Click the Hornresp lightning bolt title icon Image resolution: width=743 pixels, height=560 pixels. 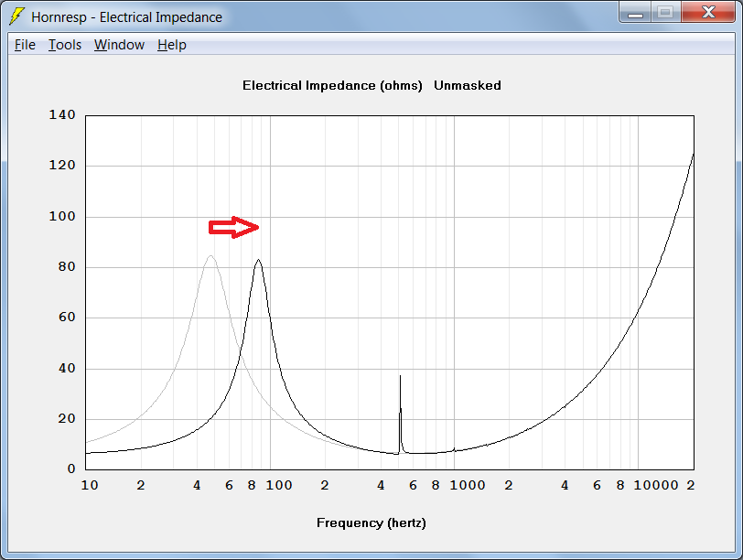coord(16,16)
